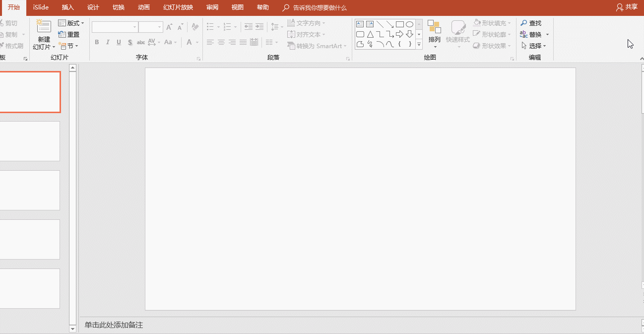Click the bullet list icon
Screen dimensions: 644x334
click(x=210, y=27)
